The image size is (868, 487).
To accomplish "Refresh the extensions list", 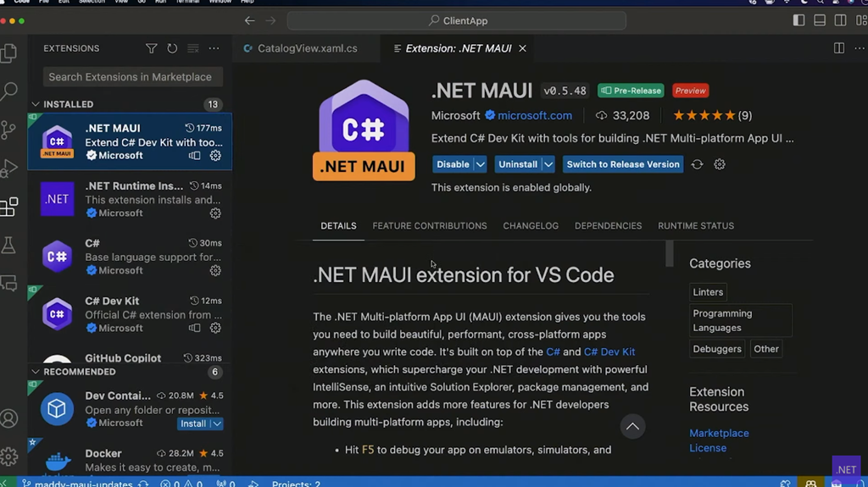I will click(x=172, y=49).
